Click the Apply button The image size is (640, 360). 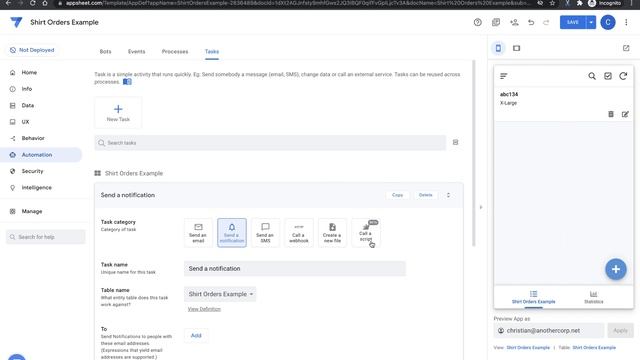pyautogui.click(x=620, y=331)
